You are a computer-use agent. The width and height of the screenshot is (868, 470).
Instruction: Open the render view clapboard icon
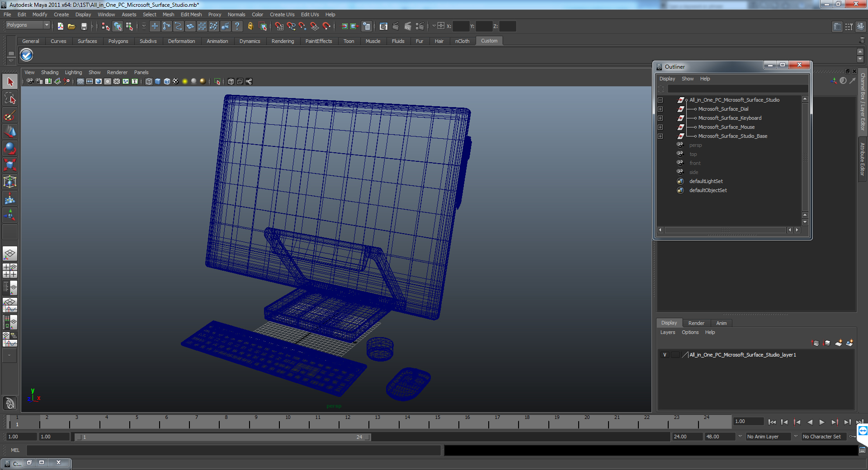tap(383, 26)
